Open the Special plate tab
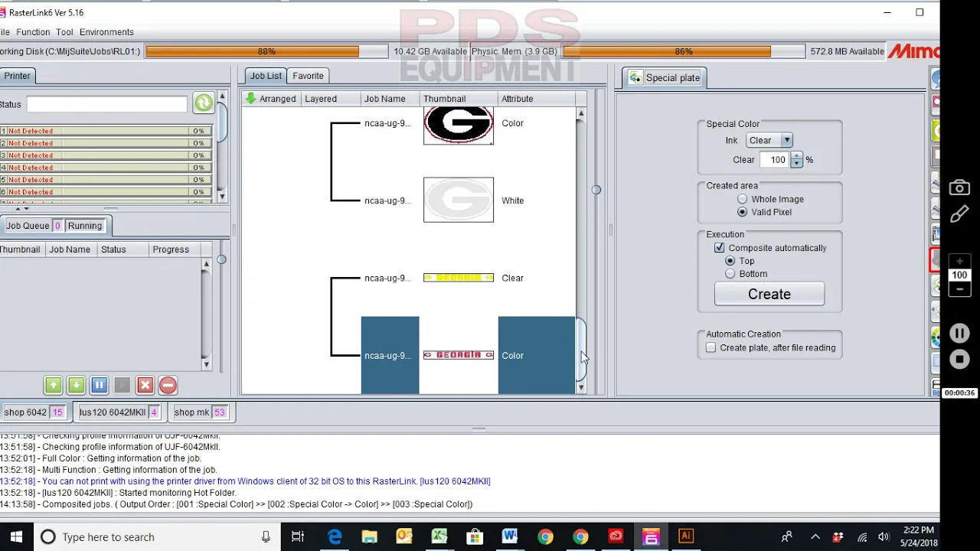Screen dimensions: 980x551 pyautogui.click(x=665, y=77)
